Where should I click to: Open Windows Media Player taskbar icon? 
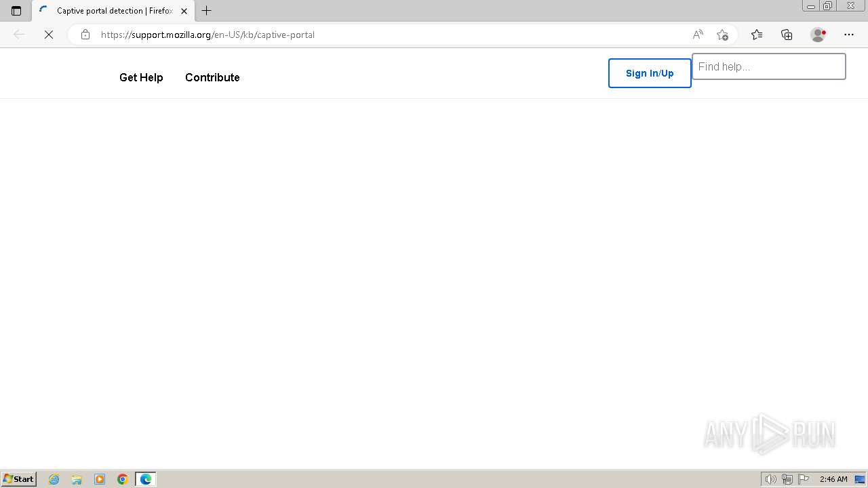pyautogui.click(x=100, y=479)
